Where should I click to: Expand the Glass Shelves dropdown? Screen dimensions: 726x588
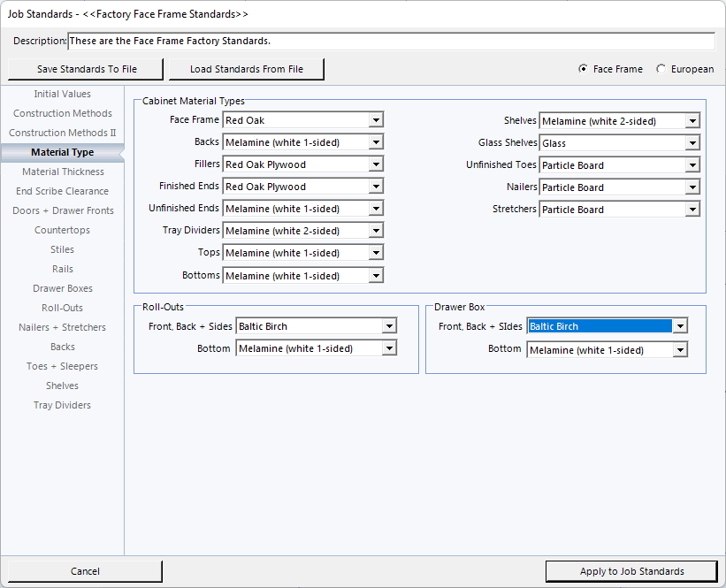692,143
